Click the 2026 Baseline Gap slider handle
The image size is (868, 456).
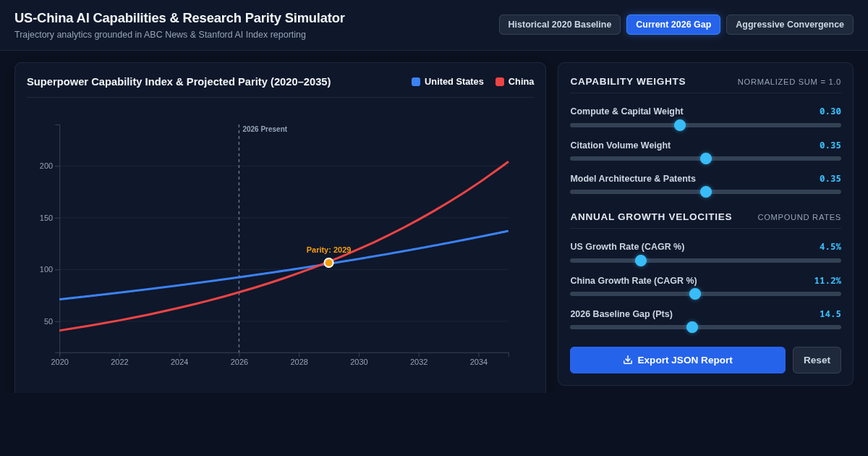coord(692,327)
